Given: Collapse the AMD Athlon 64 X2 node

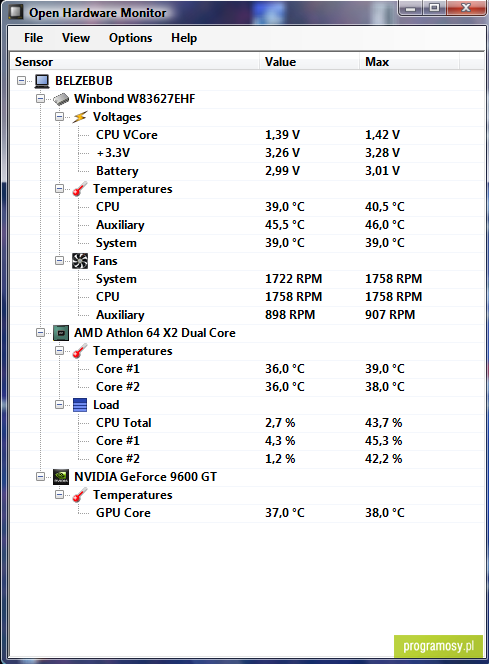Looking at the screenshot, I should [x=40, y=332].
